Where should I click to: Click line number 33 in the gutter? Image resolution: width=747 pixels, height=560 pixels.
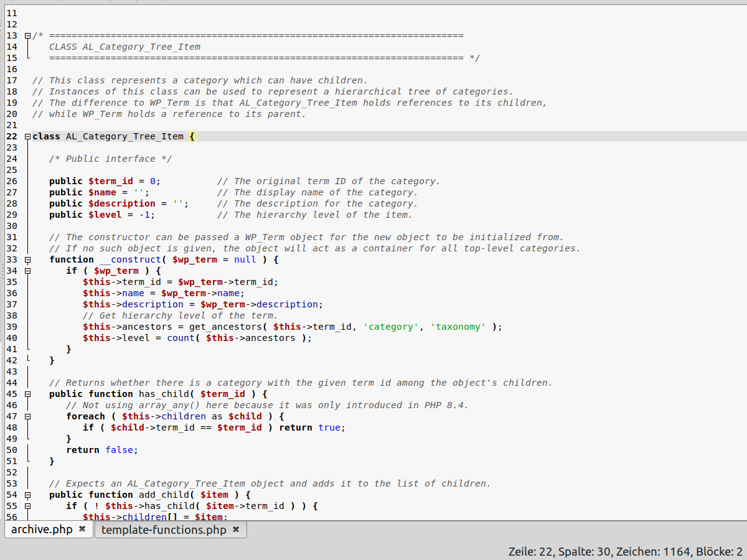coord(12,259)
